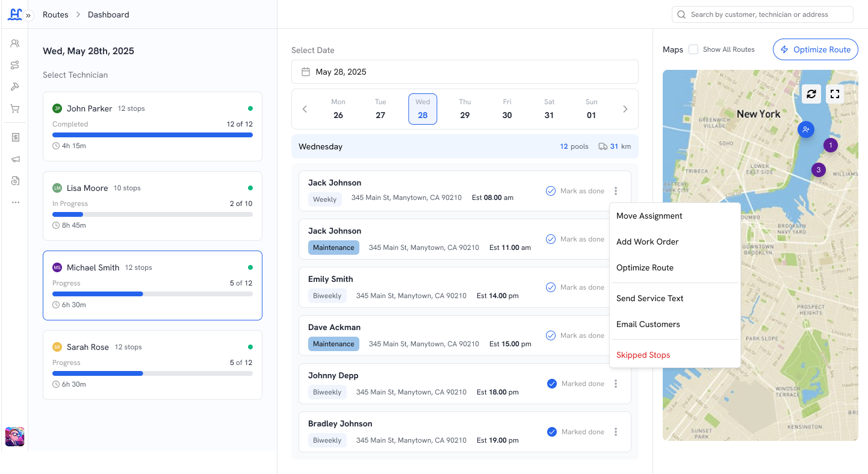Select technician John Parker card
This screenshot has height=474, width=868.
click(x=152, y=126)
